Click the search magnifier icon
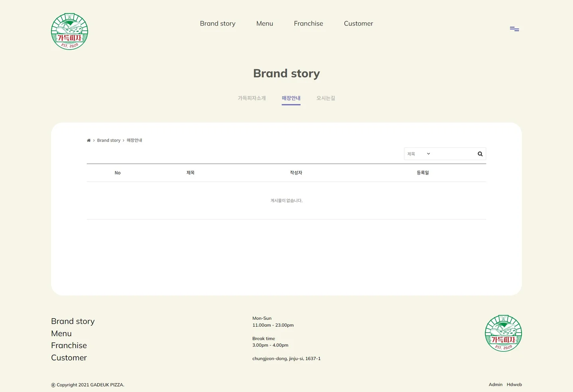This screenshot has width=573, height=392. coord(480,154)
